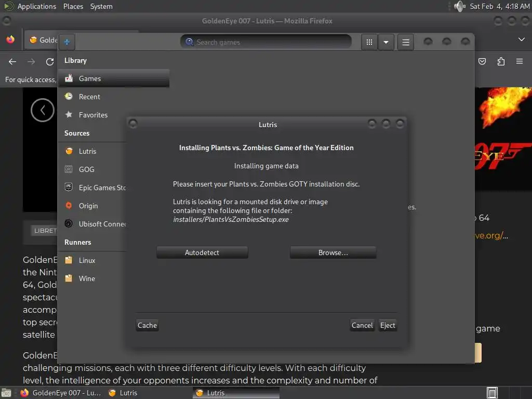The image size is (532, 399).
Task: Click the add game plus button in Lutris
Action: [x=67, y=42]
